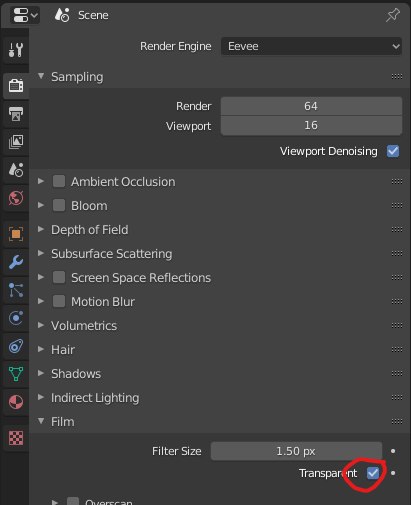Viewport: 411px width, 505px height.
Task: Open the Material properties sphere icon
Action: tap(16, 402)
